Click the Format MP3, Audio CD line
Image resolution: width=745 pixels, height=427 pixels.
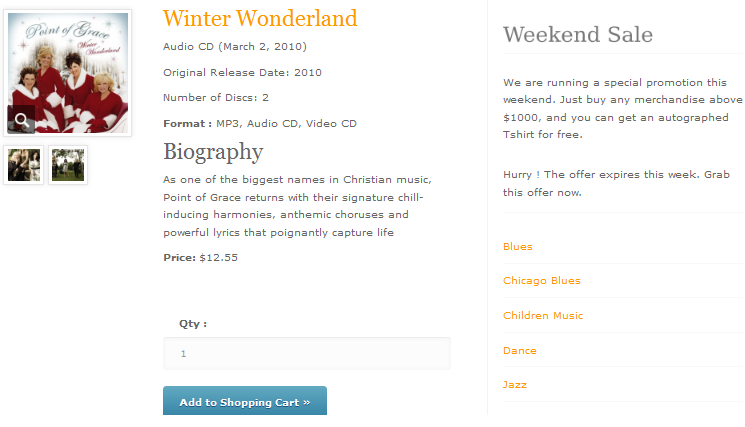(x=260, y=123)
